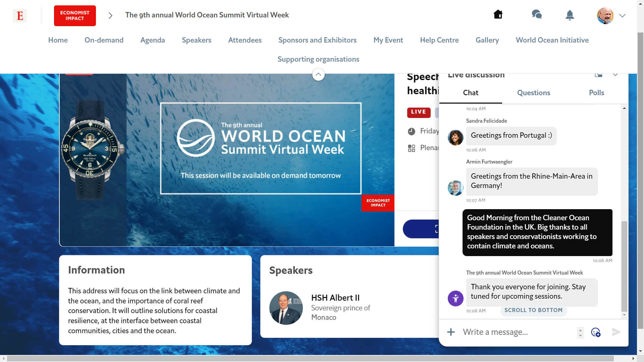Click Sandra Felicidade's avatar
644x362 pixels.
pos(455,137)
